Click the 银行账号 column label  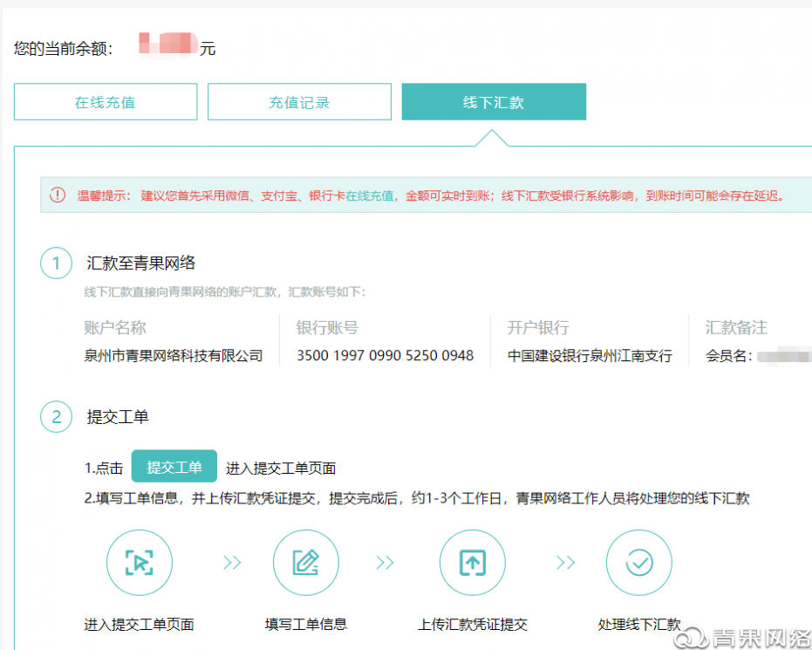327,328
